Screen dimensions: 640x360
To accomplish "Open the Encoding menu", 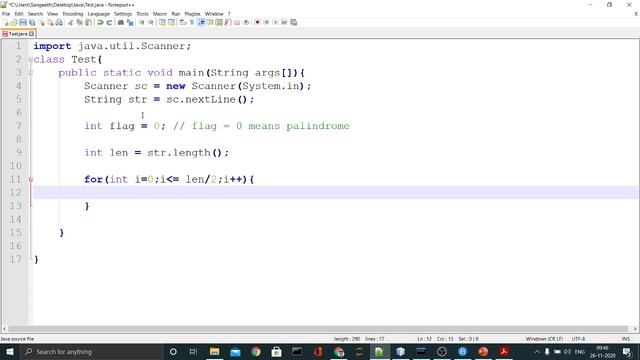I will click(73, 14).
